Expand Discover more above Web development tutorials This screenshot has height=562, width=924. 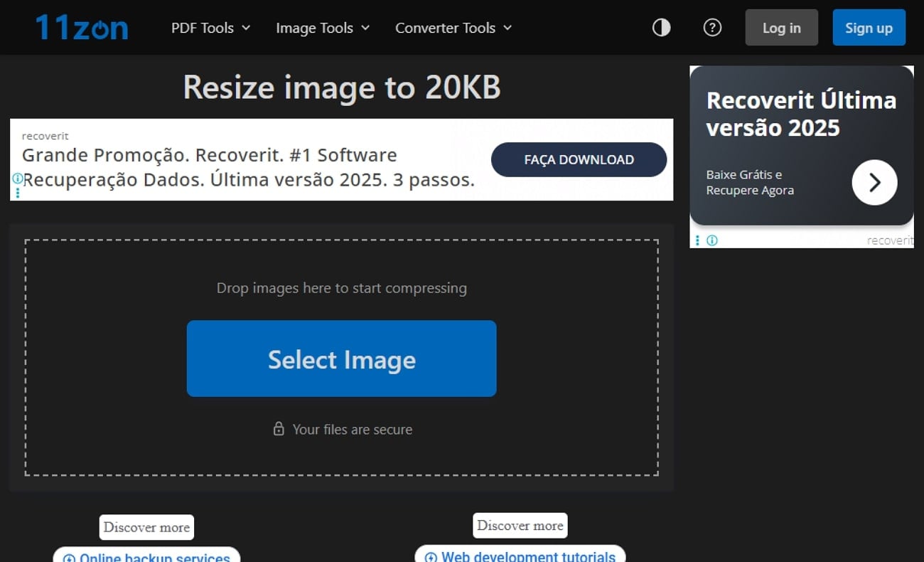click(520, 525)
